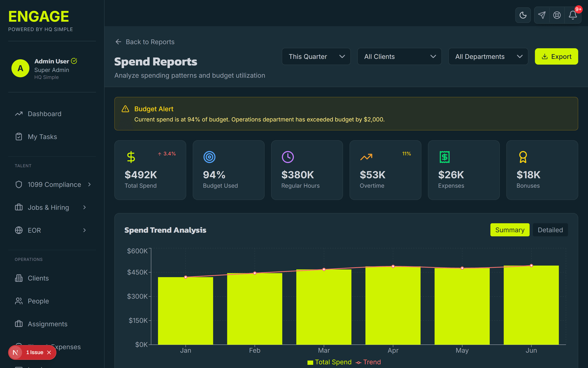Click the Admin User avatar
Viewport: 588px width, 368px height.
tap(20, 68)
